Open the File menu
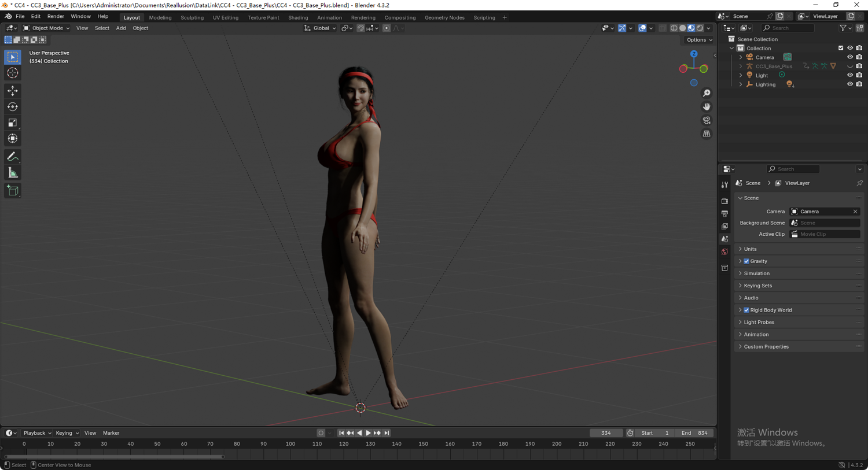Viewport: 868px width, 470px height. point(20,17)
